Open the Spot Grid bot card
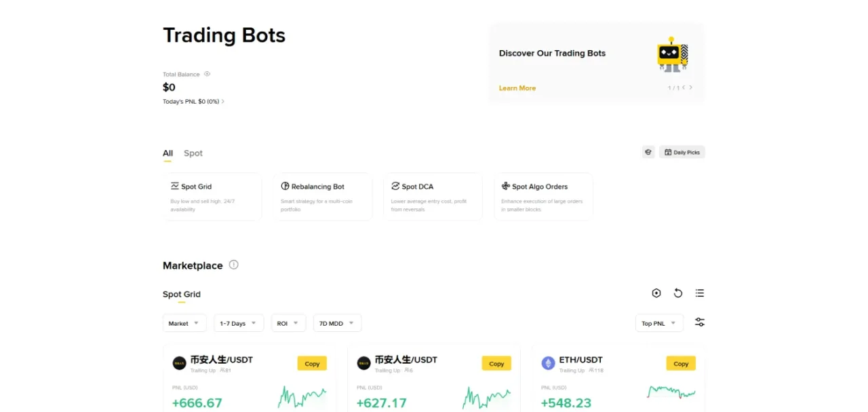The image size is (868, 412). tap(212, 197)
